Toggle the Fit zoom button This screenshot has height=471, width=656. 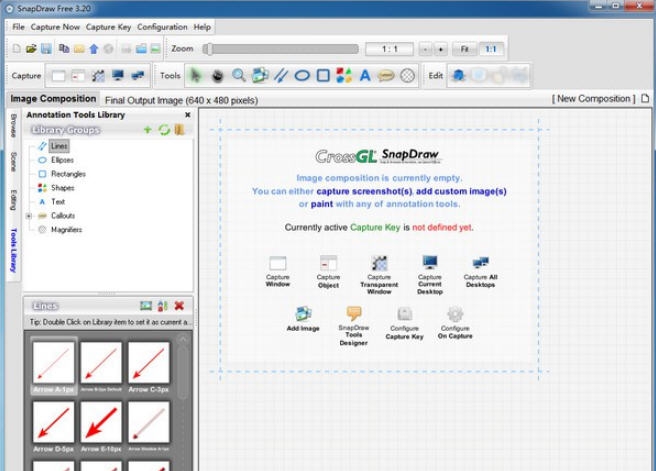pyautogui.click(x=464, y=48)
